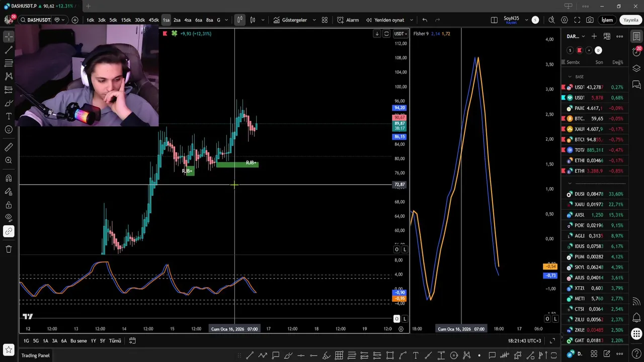Click the İşlem trade button

click(x=607, y=20)
